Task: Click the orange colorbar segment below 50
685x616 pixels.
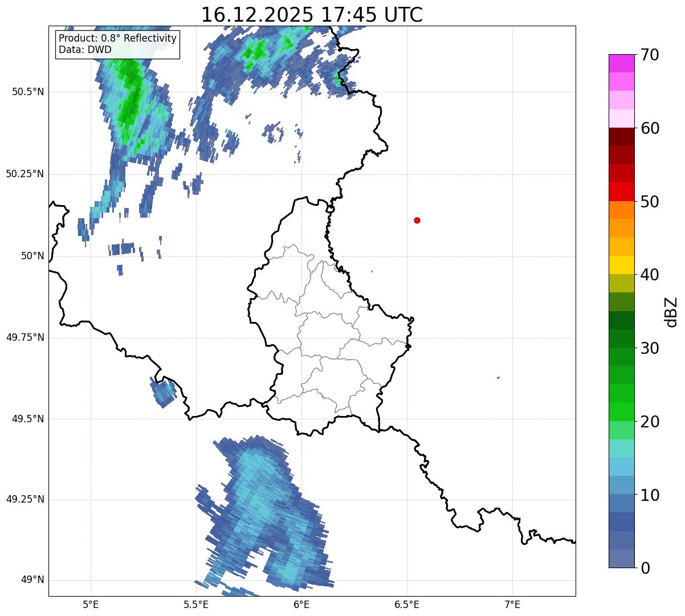Action: tap(621, 210)
